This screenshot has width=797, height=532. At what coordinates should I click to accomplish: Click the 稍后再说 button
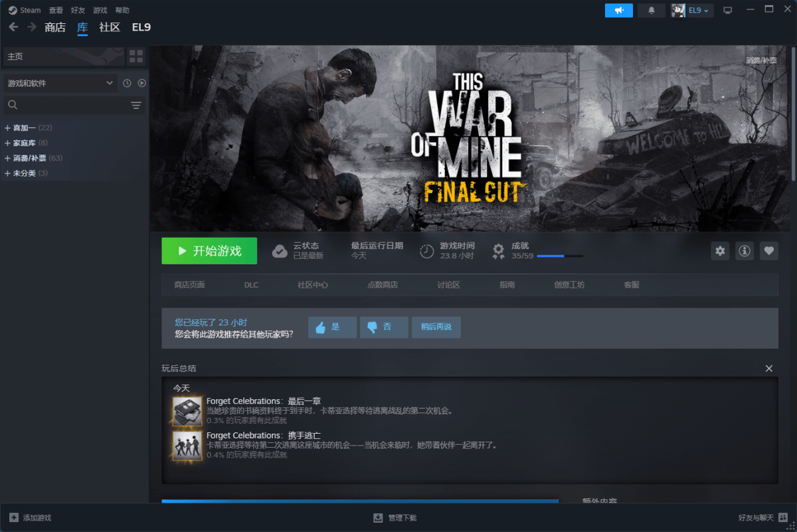(x=436, y=327)
